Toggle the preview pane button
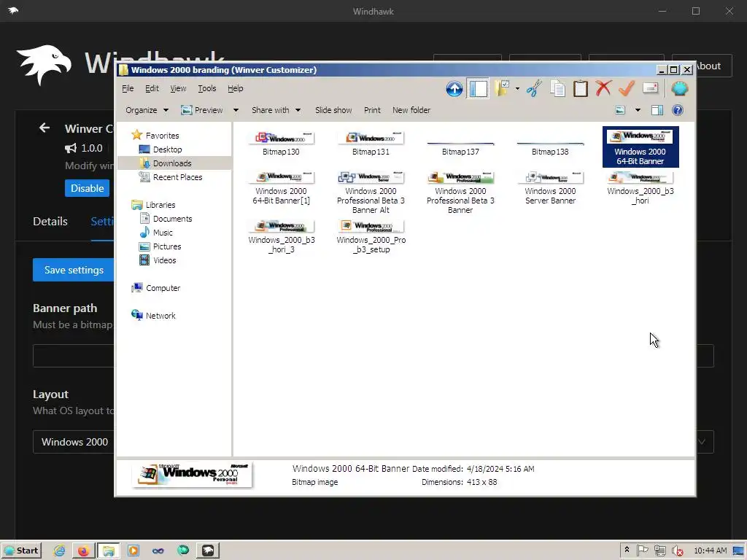The height and width of the screenshot is (560, 747). click(657, 110)
